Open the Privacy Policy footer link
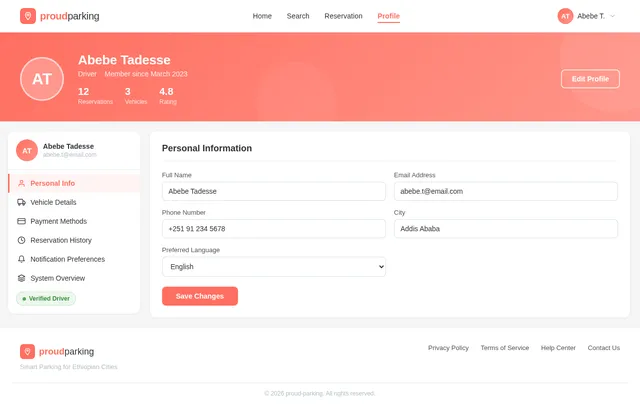640x404 pixels. click(448, 348)
